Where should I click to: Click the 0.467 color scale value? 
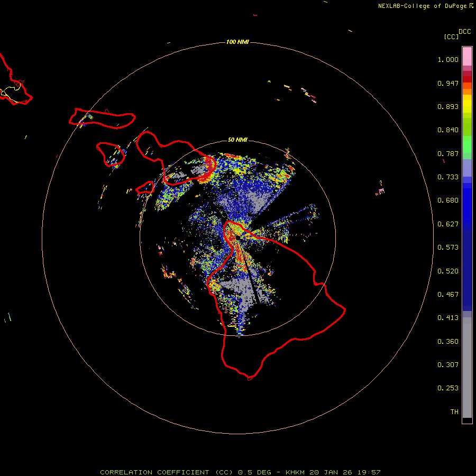coord(448,295)
